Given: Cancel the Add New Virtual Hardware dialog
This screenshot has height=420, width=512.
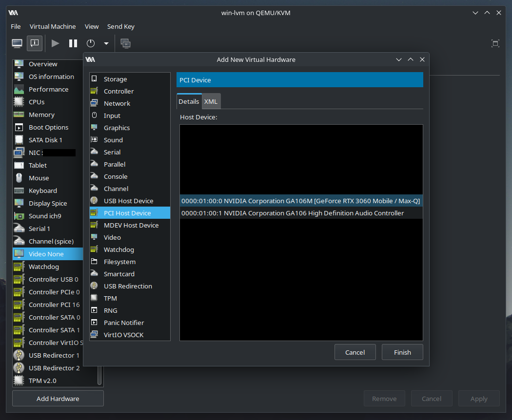Looking at the screenshot, I should pyautogui.click(x=355, y=352).
